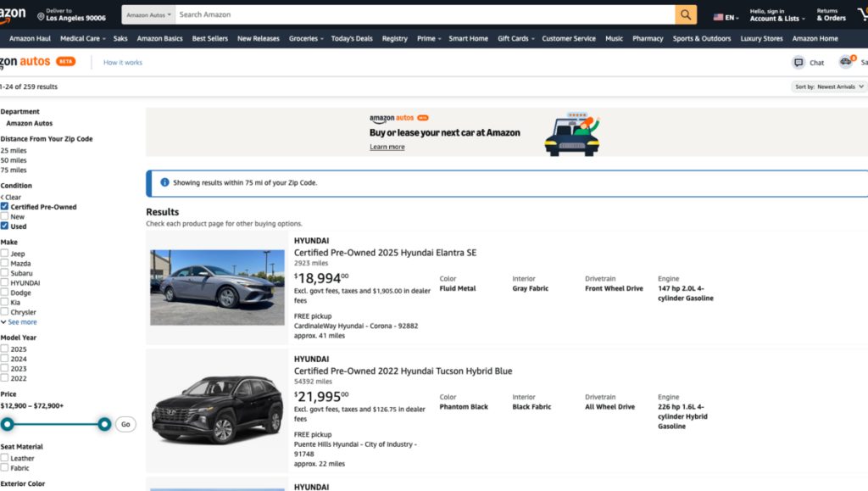Click the Amazon logo
Viewport: 868px width, 491px height.
tap(12, 15)
